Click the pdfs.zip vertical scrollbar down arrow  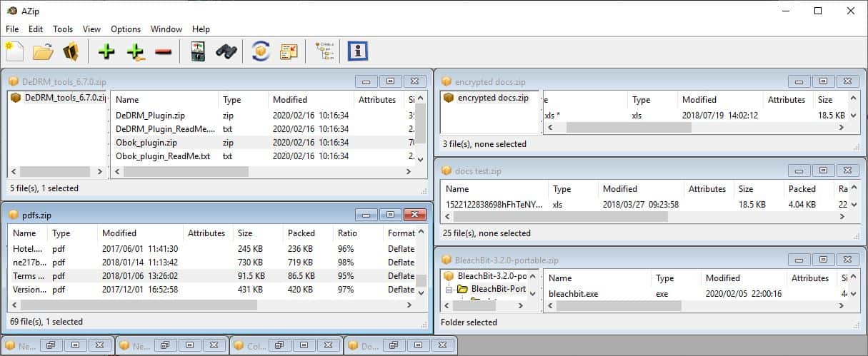coord(421,292)
